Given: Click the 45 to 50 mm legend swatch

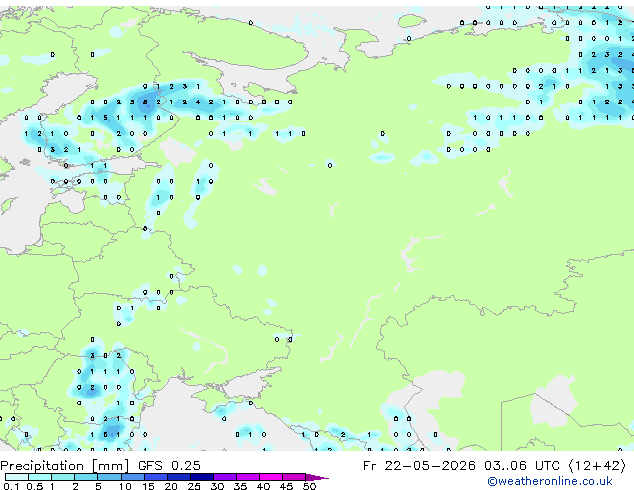Looking at the screenshot, I should coord(294,477).
